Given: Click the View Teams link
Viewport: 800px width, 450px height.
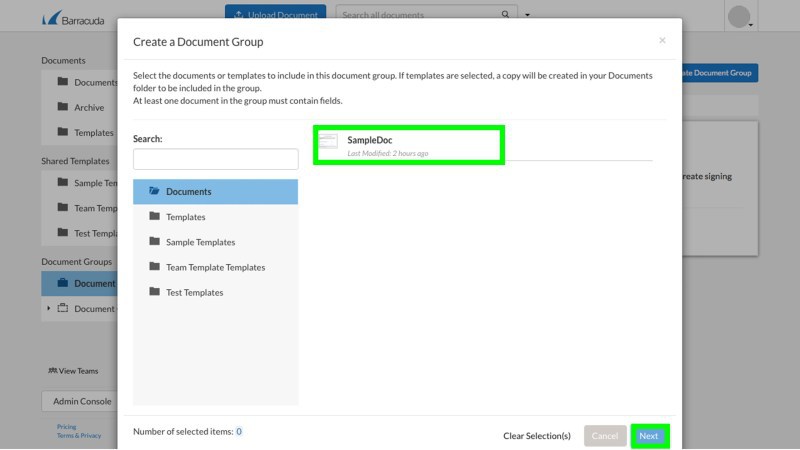Looking at the screenshot, I should 74,371.
